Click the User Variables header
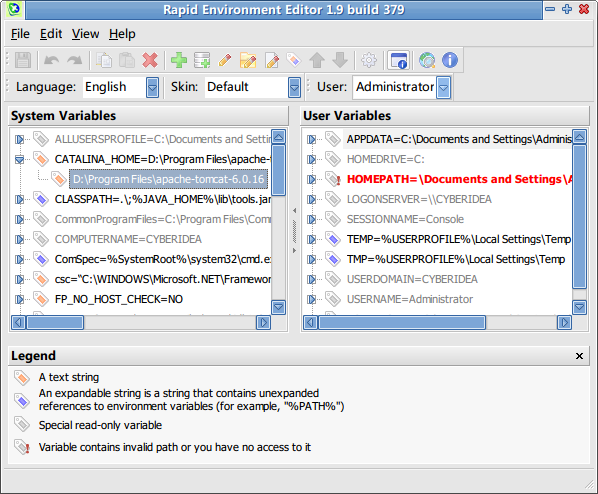The width and height of the screenshot is (598, 494). click(445, 116)
